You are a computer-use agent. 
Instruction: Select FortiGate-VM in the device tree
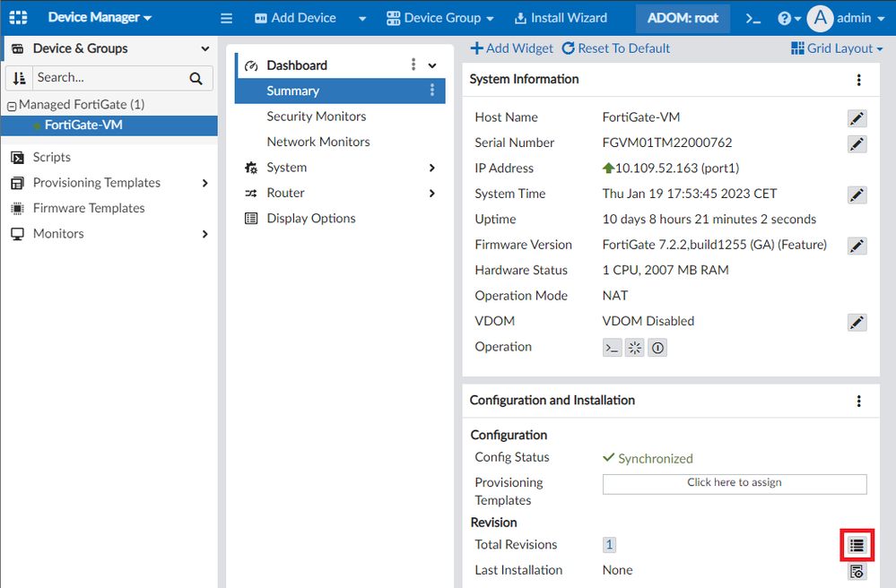point(83,125)
